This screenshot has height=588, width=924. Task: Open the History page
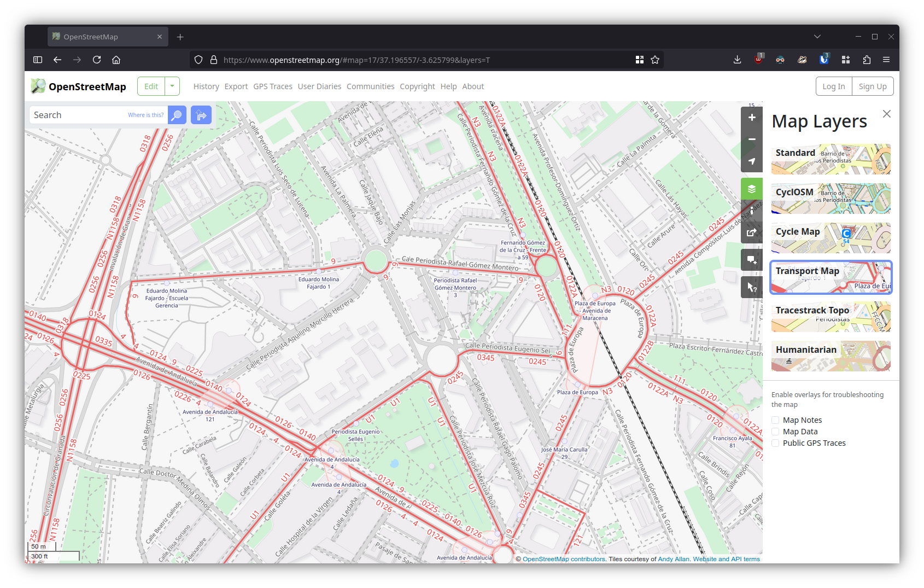coord(206,86)
